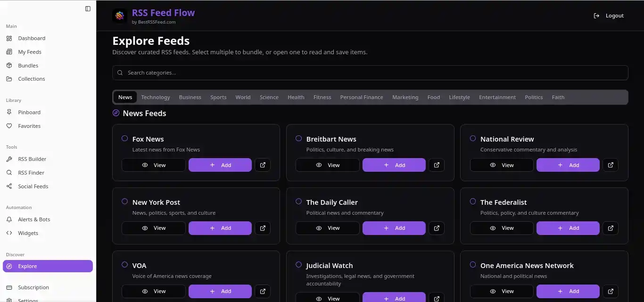This screenshot has height=302, width=644.
Task: Add the Fox News feed
Action: [x=220, y=165]
